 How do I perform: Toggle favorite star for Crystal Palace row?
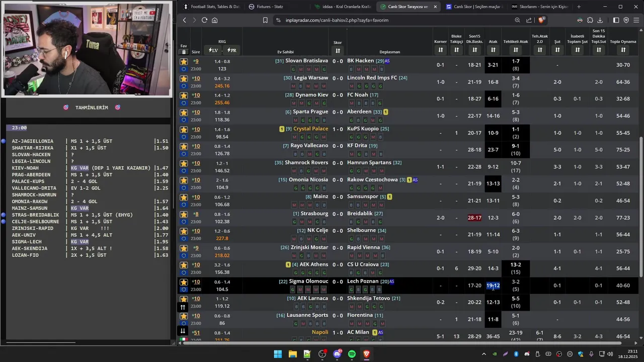coord(184,129)
